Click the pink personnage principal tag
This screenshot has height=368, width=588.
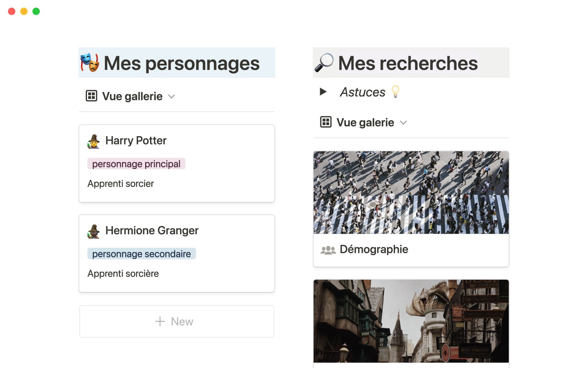[x=136, y=164]
